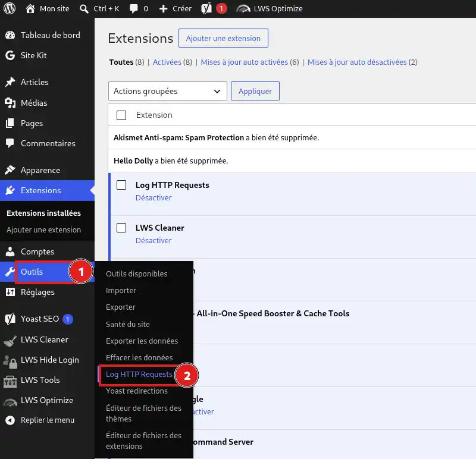Open Yoast redirections submenu item
This screenshot has width=476, height=459.
(x=137, y=391)
